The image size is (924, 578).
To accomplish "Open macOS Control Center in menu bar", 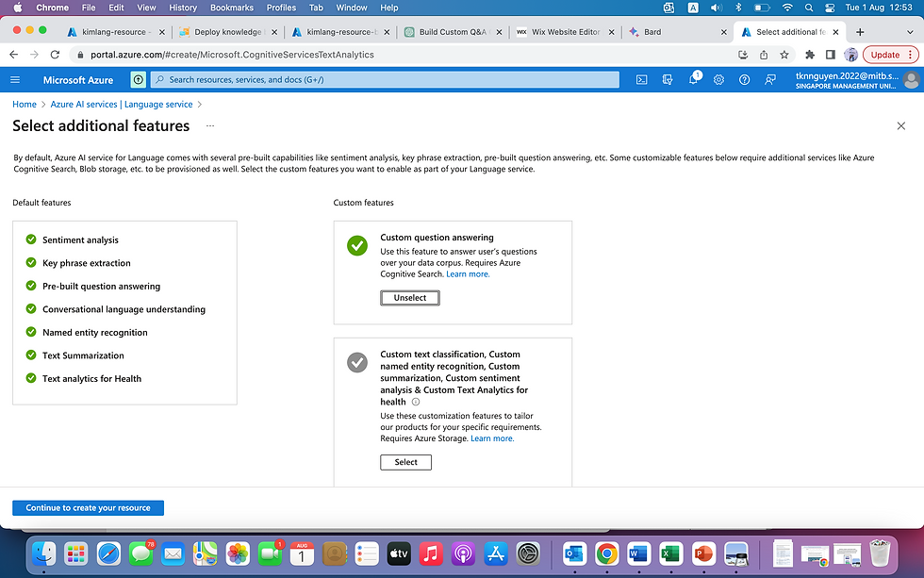I will click(x=830, y=8).
